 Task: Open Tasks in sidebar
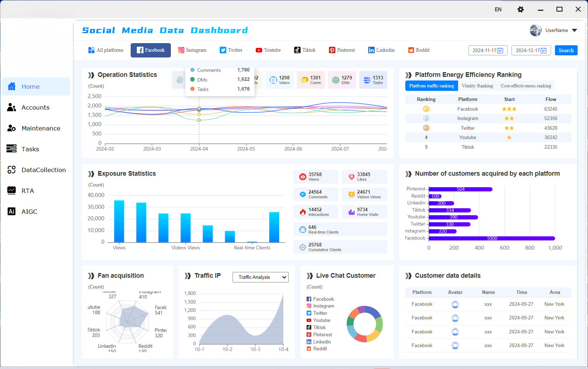pyautogui.click(x=36, y=149)
